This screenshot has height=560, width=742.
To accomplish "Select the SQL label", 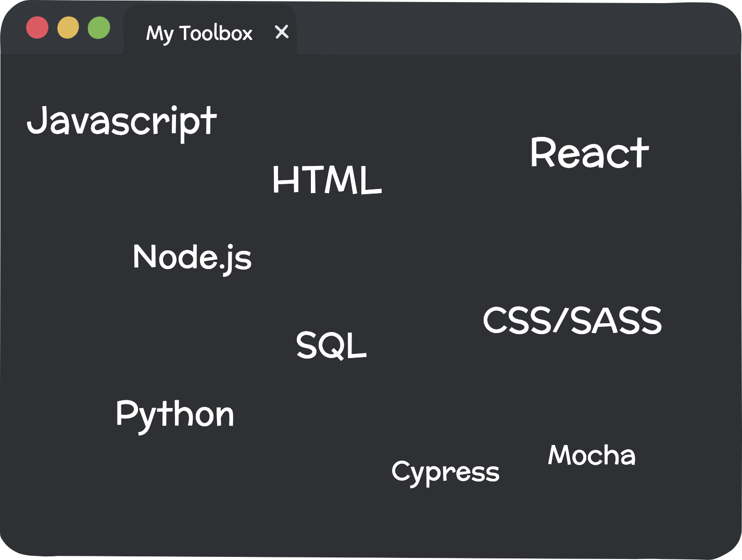I will point(332,345).
